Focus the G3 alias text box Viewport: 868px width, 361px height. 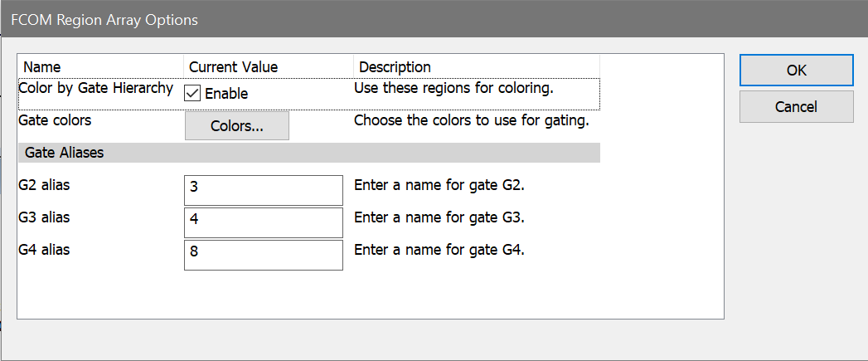coord(263,222)
